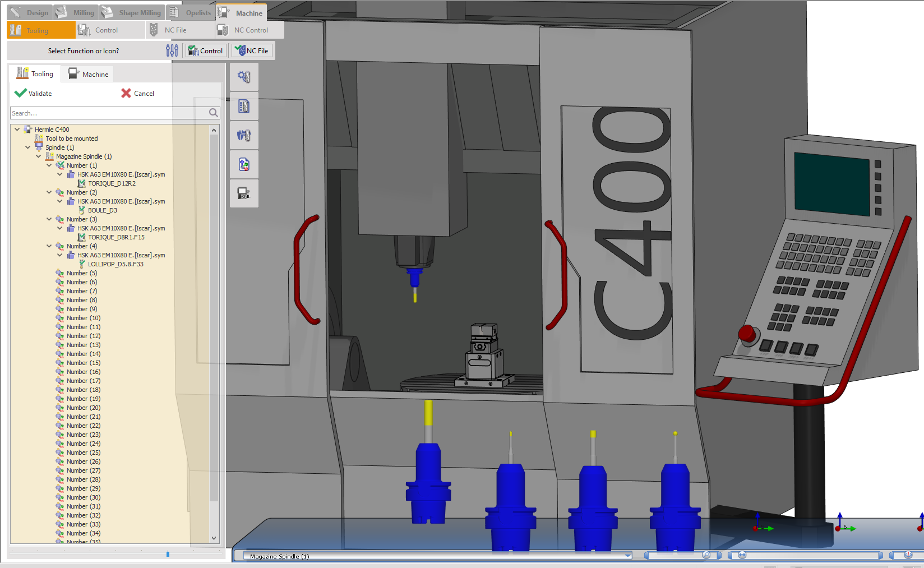Image resolution: width=924 pixels, height=568 pixels.
Task: Collapse the Number (3) tree node
Action: point(49,219)
